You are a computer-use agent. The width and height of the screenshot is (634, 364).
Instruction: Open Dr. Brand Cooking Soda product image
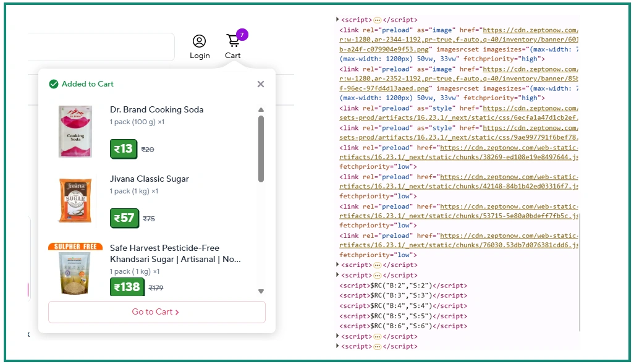tap(75, 132)
